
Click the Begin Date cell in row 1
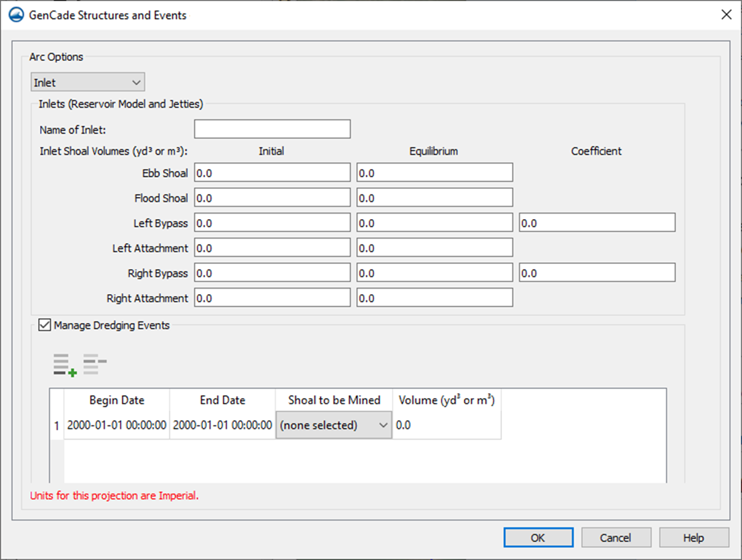[117, 425]
